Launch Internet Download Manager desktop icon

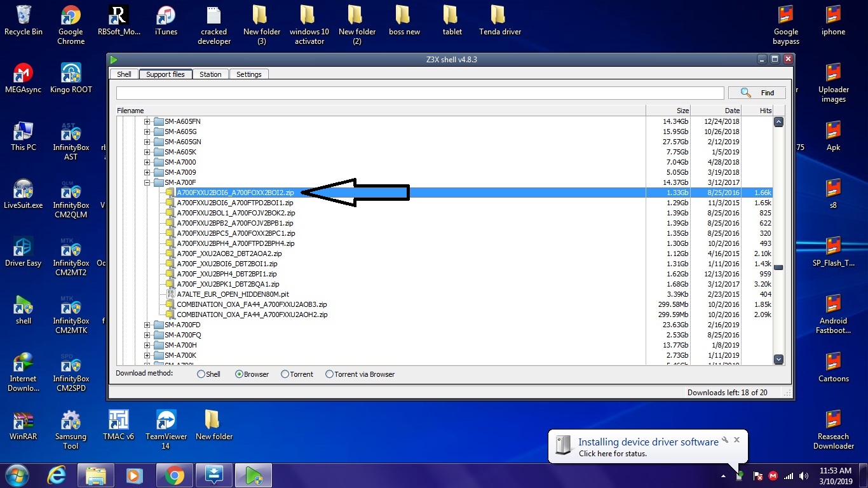24,372
